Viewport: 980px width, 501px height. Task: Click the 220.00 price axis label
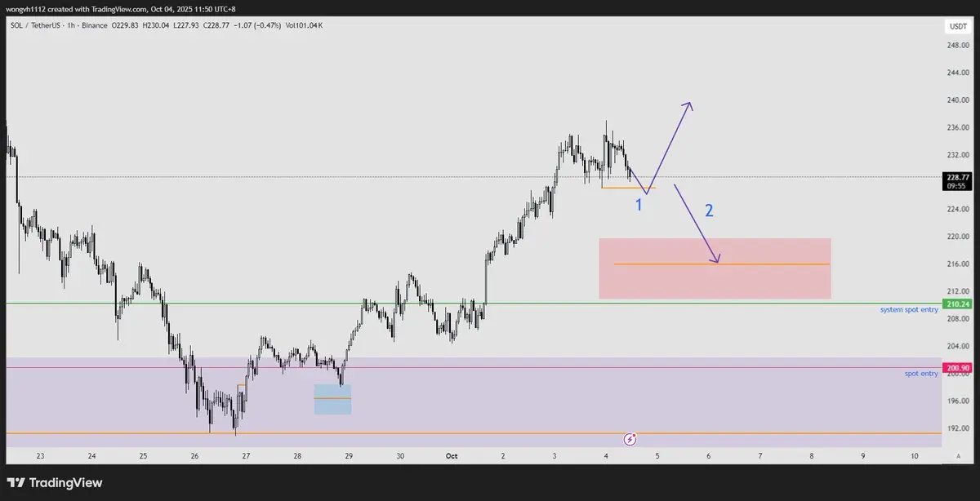(957, 237)
